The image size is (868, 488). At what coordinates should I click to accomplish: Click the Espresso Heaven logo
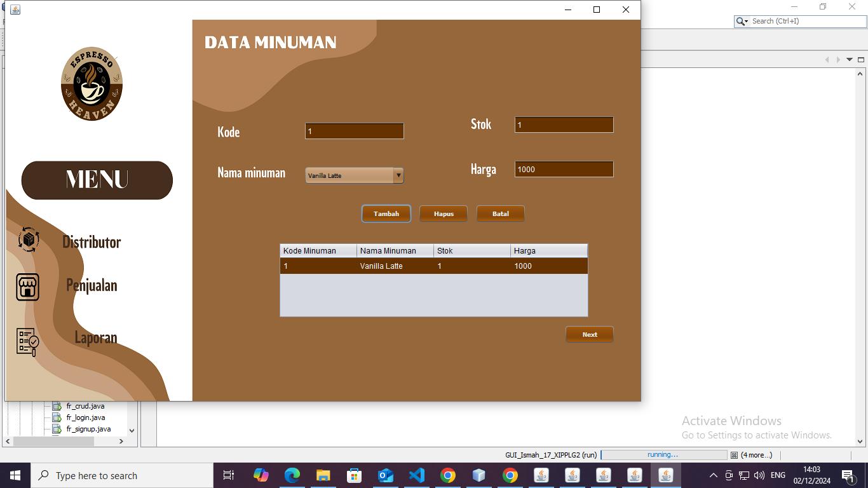(92, 84)
